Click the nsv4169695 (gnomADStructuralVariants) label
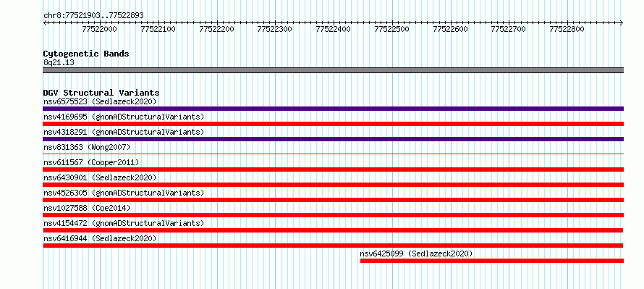 [x=124, y=117]
